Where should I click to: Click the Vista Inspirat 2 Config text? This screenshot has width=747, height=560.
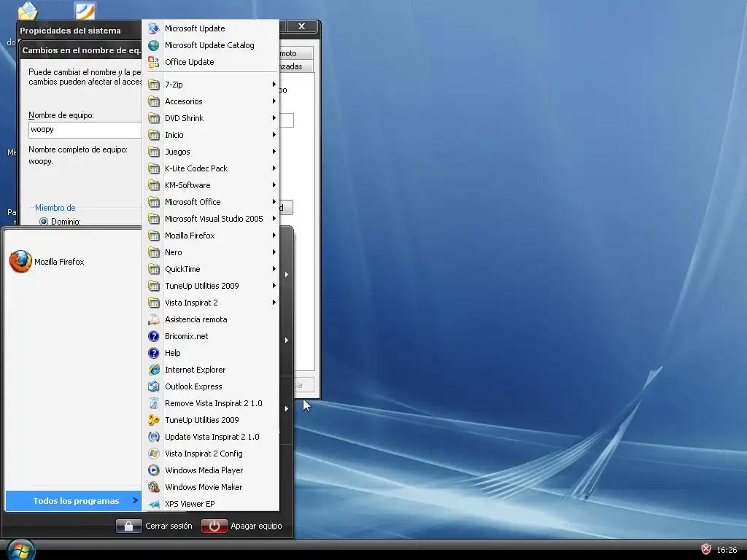point(204,454)
